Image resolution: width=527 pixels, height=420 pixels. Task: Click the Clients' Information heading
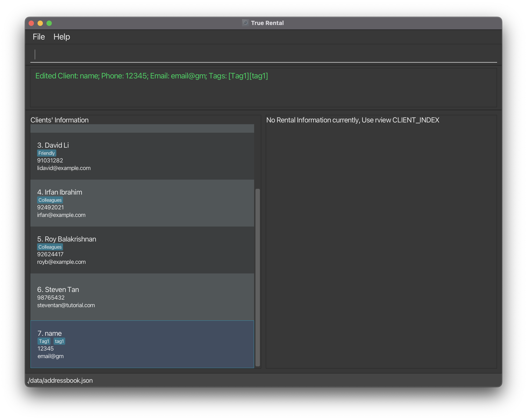click(x=59, y=120)
